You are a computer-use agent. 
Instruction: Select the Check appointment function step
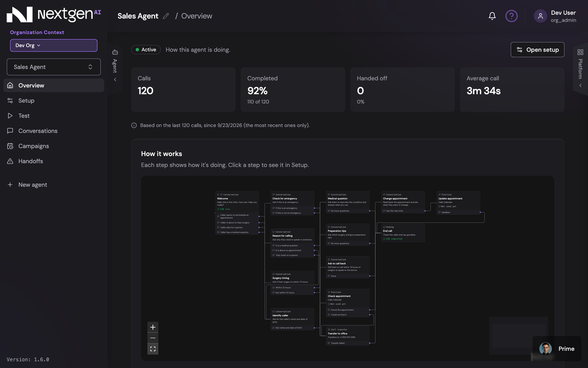(348, 303)
